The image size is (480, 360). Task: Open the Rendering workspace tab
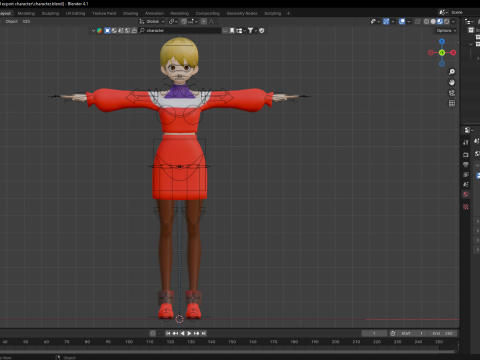point(180,13)
